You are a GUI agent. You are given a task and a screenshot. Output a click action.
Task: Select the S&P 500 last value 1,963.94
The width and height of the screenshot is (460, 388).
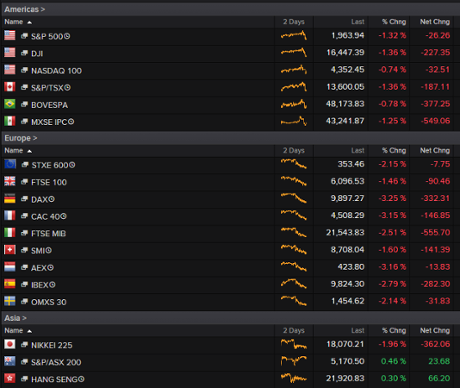[x=348, y=35]
